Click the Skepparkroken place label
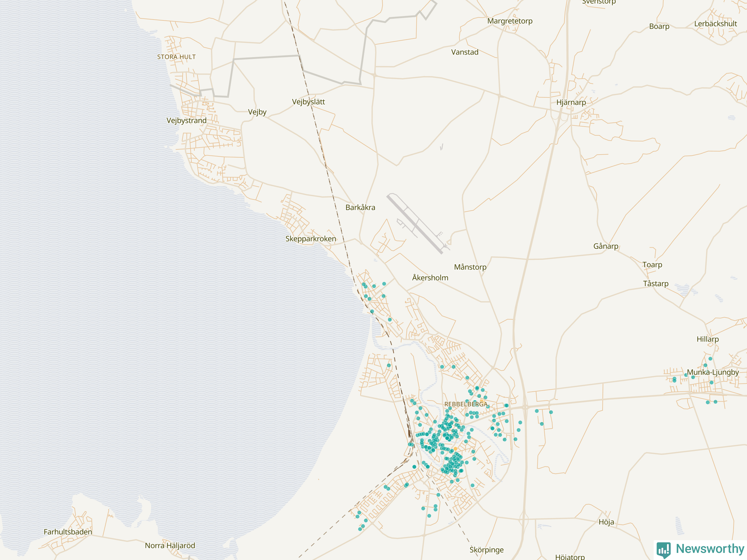The height and width of the screenshot is (560, 747). click(x=311, y=239)
